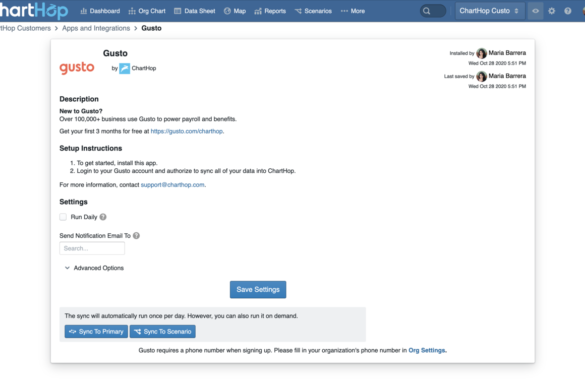This screenshot has height=392, width=585.
Task: Expand Advanced Options
Action: click(x=94, y=268)
